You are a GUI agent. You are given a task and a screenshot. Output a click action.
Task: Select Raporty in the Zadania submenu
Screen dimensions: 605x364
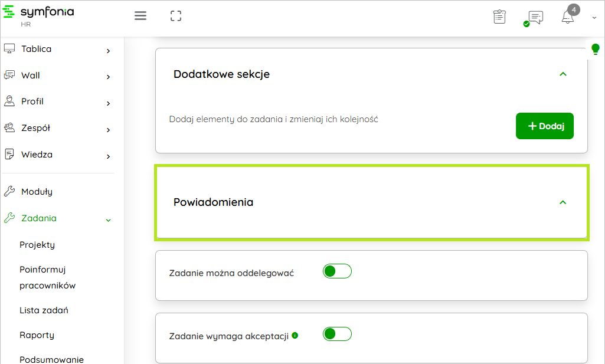37,335
